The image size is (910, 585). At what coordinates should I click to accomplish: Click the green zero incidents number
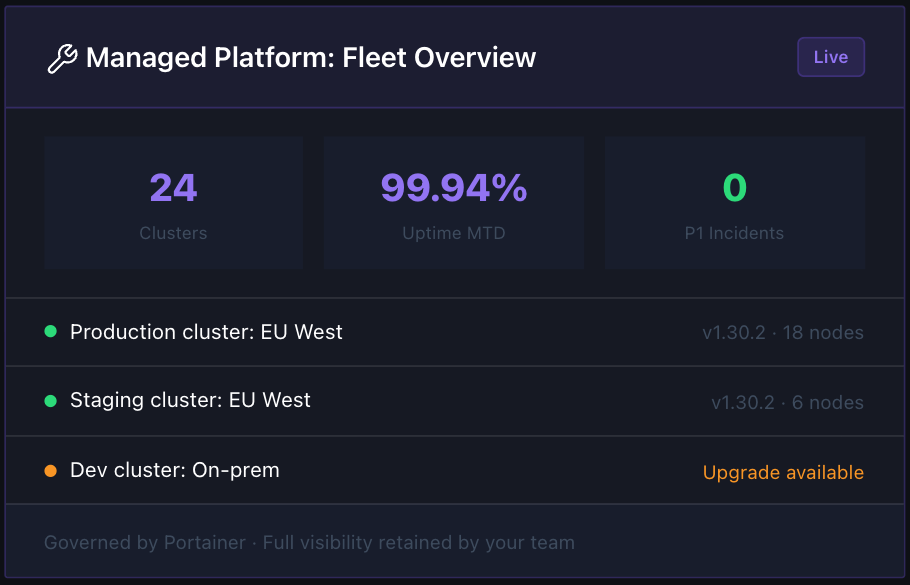pyautogui.click(x=735, y=188)
